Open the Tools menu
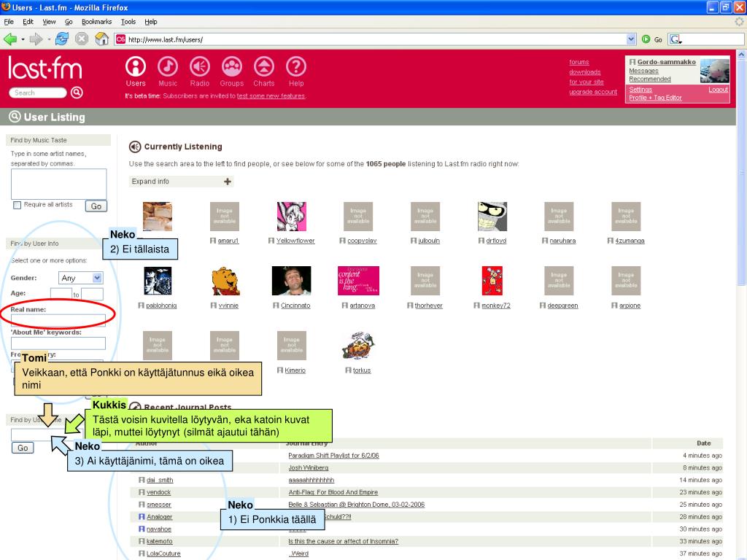Image resolution: width=747 pixels, height=560 pixels. [128, 22]
